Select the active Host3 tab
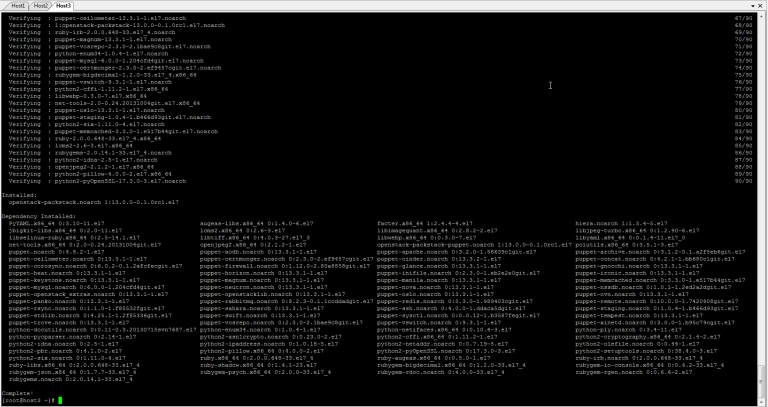Screen dimensions: 768x407 pyautogui.click(x=63, y=6)
